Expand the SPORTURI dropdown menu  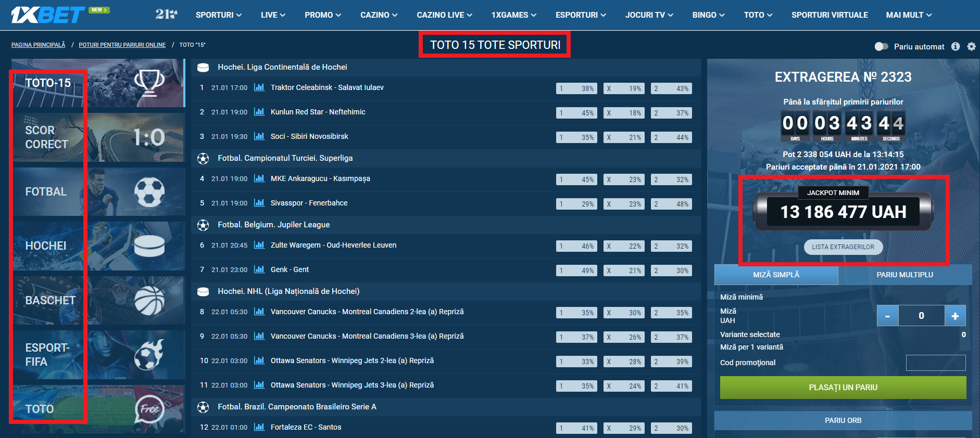click(218, 15)
